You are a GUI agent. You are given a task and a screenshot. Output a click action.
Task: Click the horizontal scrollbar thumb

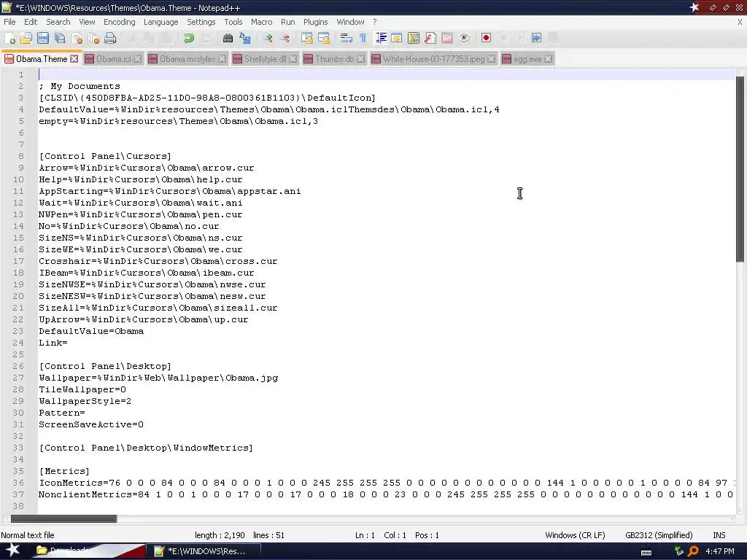pos(64,518)
